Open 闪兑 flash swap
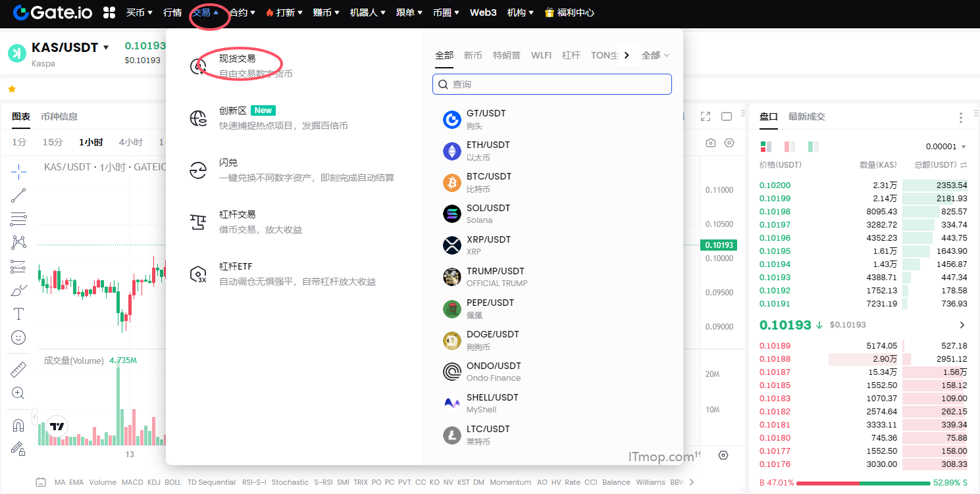The image size is (980, 494). point(228,162)
